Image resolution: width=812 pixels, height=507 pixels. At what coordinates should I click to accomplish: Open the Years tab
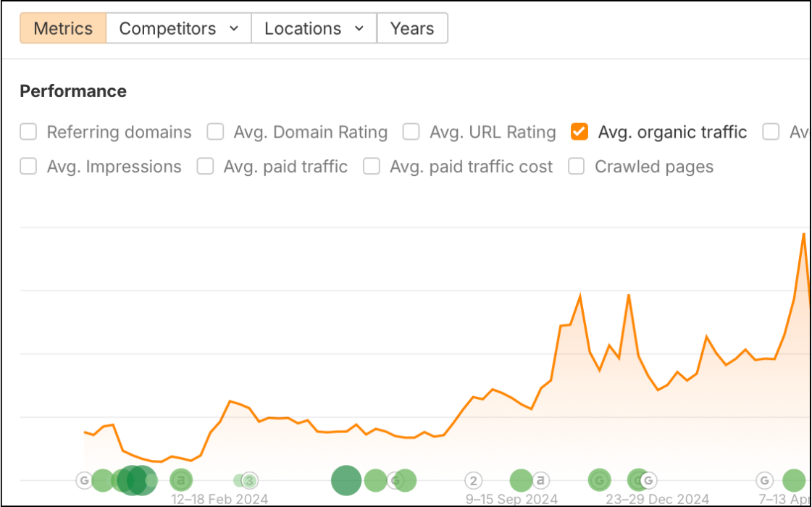click(x=412, y=28)
